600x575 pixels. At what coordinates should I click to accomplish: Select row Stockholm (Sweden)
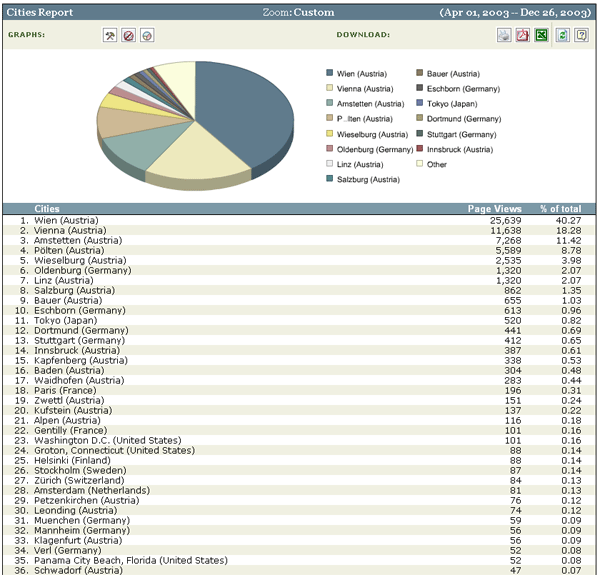[x=299, y=470]
